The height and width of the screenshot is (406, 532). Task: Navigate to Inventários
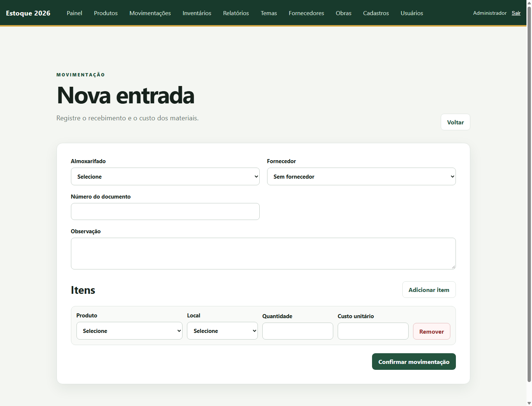[197, 13]
